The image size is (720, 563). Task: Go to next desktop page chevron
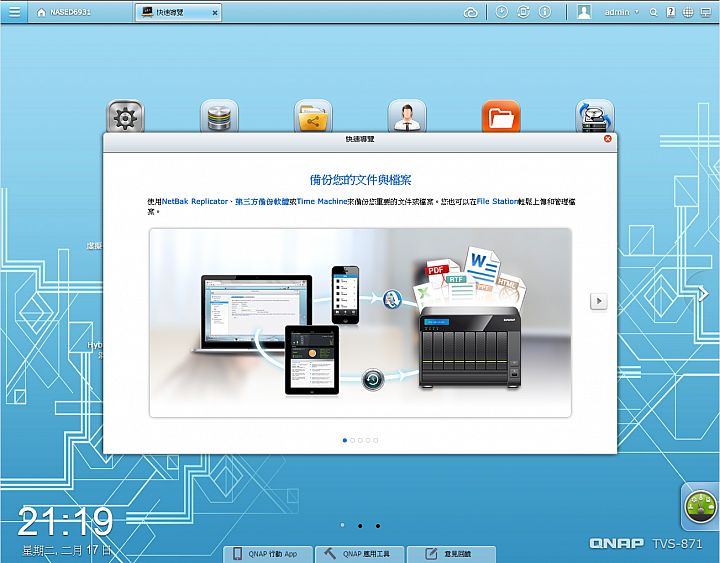pos(703,293)
